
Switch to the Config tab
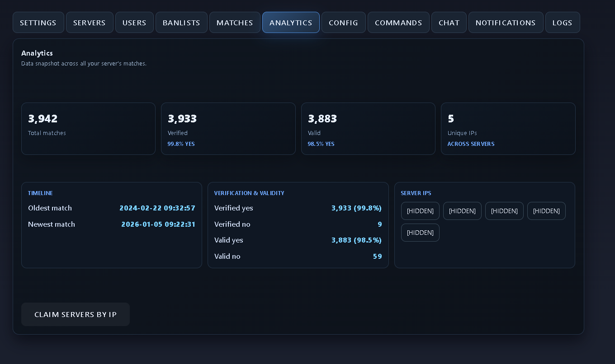coord(343,23)
